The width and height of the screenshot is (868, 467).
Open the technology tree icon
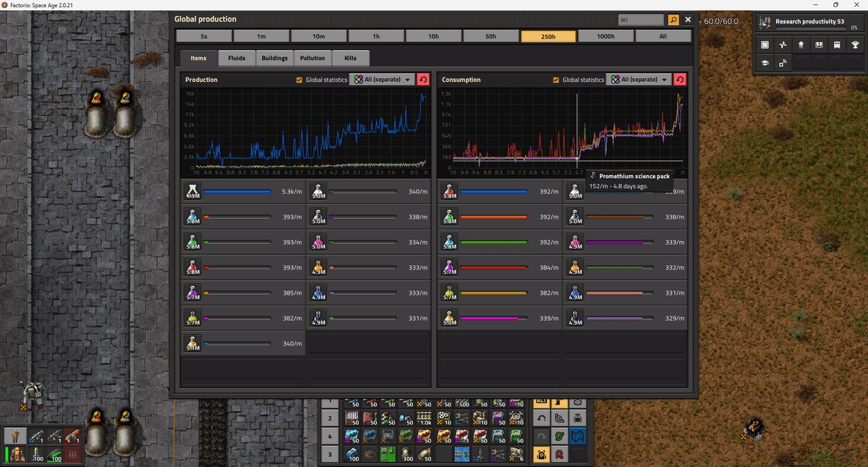pyautogui.click(x=765, y=63)
